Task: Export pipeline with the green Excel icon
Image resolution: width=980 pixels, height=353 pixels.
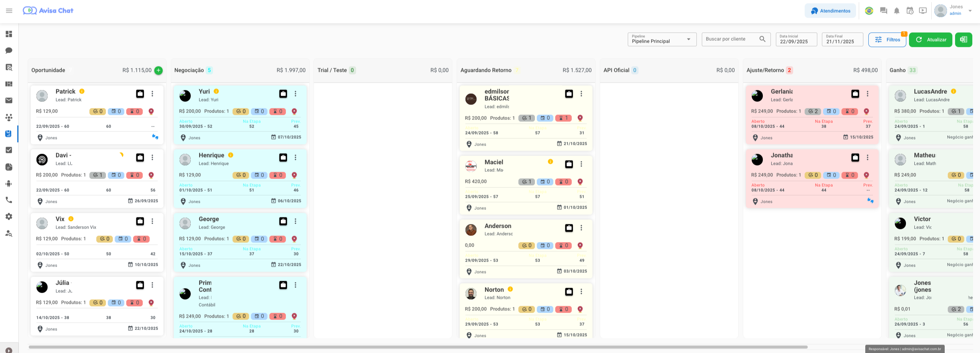Action: click(x=963, y=40)
